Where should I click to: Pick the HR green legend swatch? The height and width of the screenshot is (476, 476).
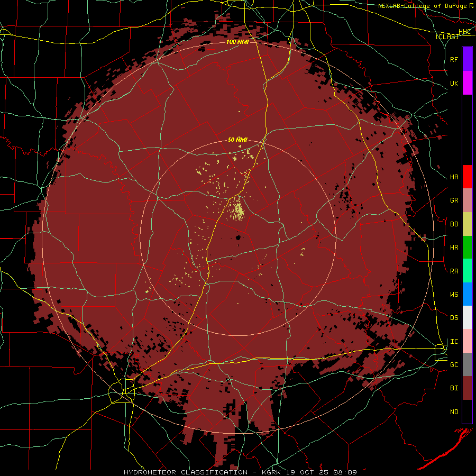(467, 247)
